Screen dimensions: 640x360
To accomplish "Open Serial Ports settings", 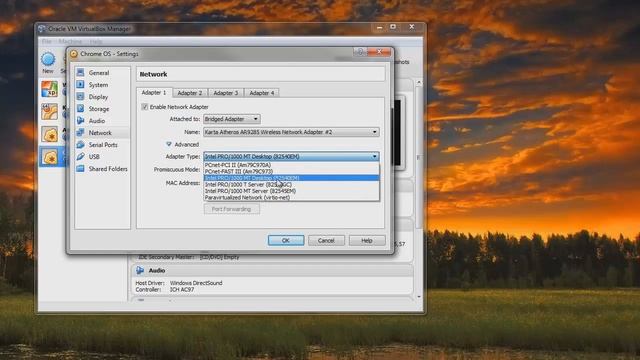I will click(103, 145).
